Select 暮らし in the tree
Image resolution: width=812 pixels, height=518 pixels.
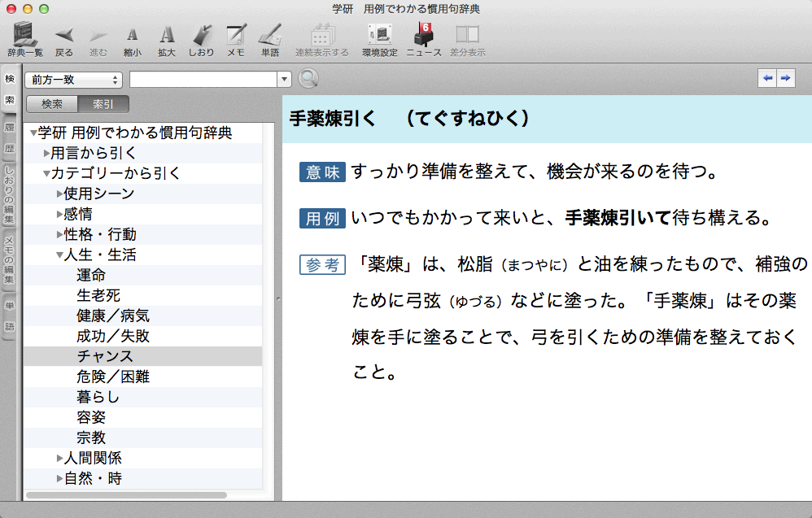(x=98, y=397)
